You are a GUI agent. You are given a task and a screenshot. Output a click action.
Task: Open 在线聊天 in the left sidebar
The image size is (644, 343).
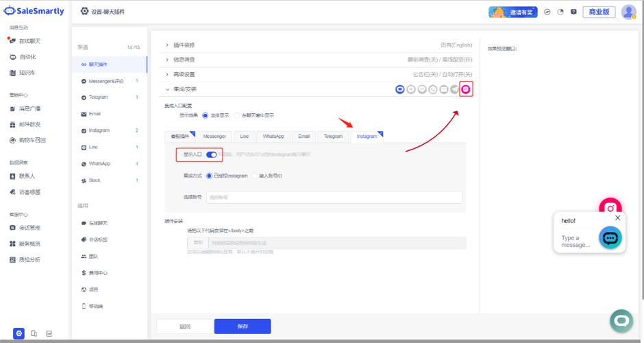(25, 41)
